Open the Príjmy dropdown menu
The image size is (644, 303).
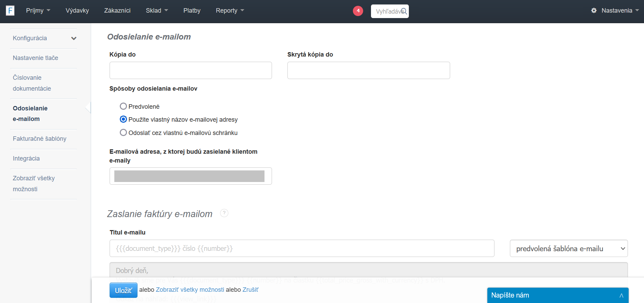click(38, 11)
